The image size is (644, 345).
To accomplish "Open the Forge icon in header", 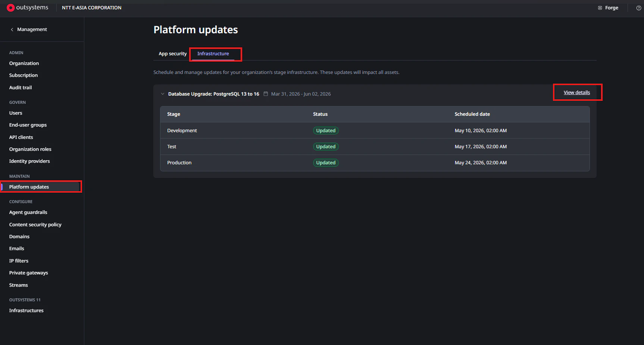I will pos(600,8).
